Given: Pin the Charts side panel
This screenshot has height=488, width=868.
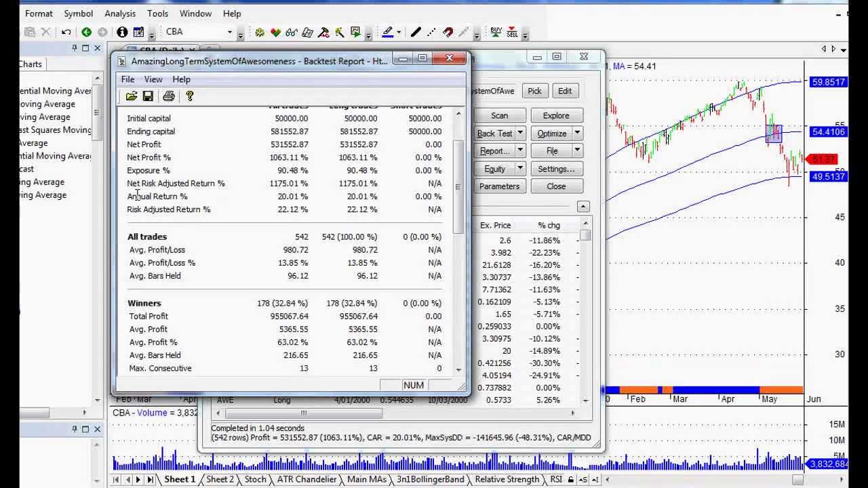Looking at the screenshot, I should pyautogui.click(x=75, y=48).
